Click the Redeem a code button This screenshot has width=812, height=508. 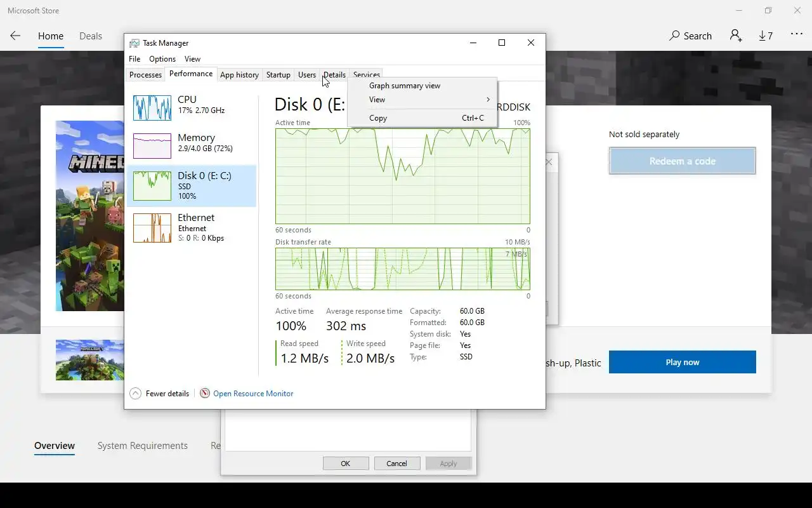[x=683, y=161]
